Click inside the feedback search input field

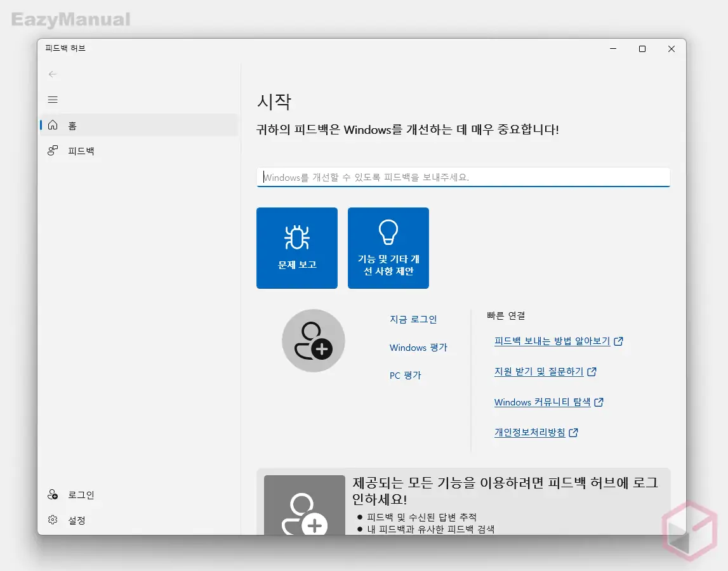463,177
